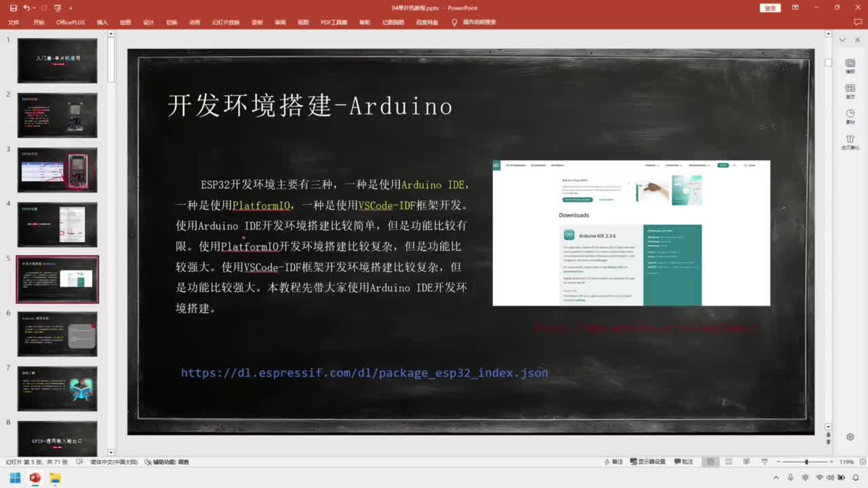
Task: Click the Undo arrow icon
Action: click(26, 8)
